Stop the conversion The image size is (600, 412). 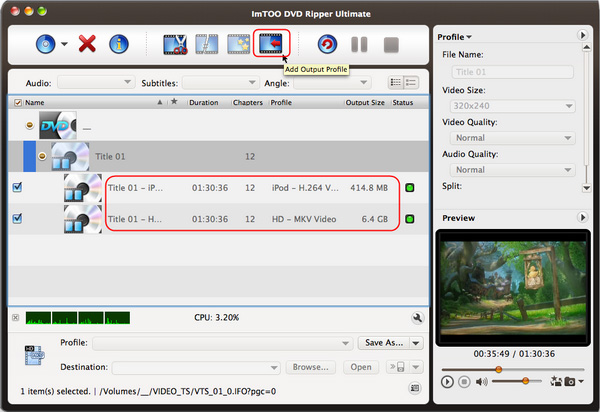tap(391, 45)
